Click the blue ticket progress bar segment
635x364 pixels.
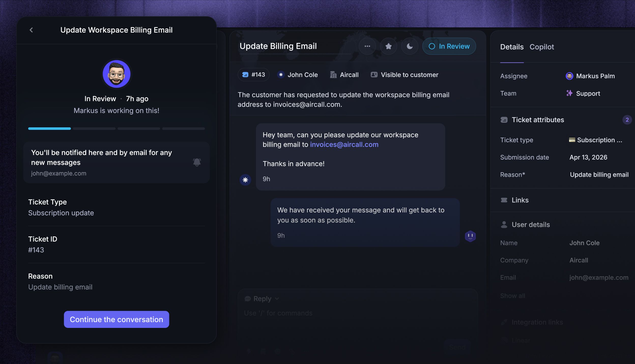coord(49,129)
